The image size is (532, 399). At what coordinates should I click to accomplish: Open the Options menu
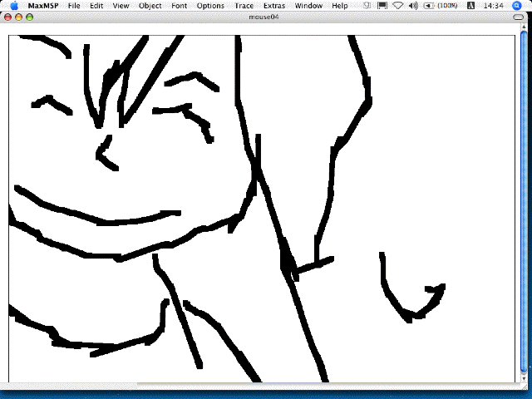click(x=210, y=6)
